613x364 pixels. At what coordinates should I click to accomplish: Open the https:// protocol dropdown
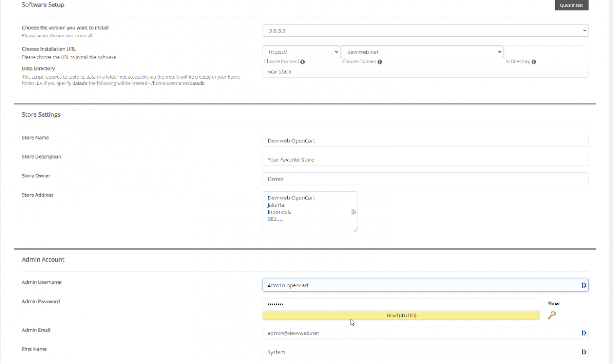tap(301, 52)
